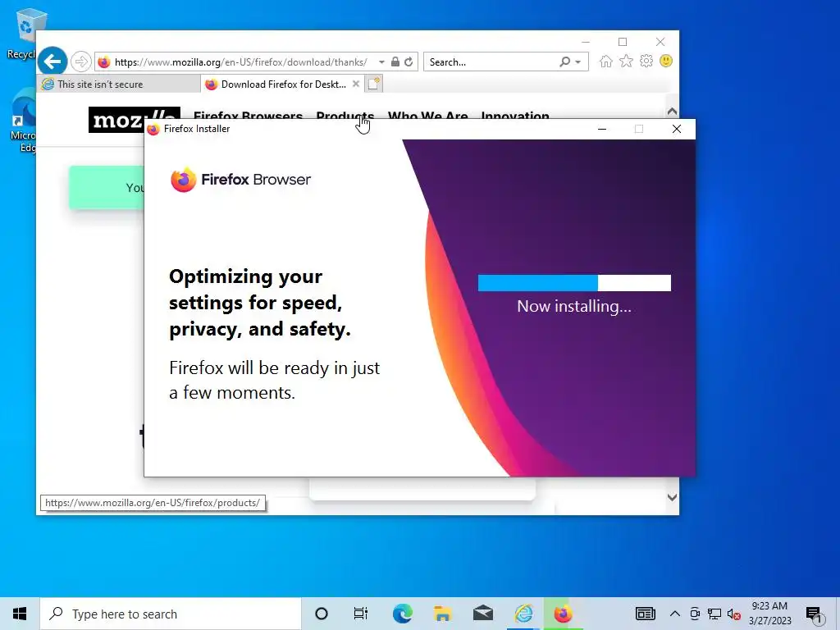Click the lock security icon in address bar
This screenshot has width=840, height=630.
(x=395, y=62)
